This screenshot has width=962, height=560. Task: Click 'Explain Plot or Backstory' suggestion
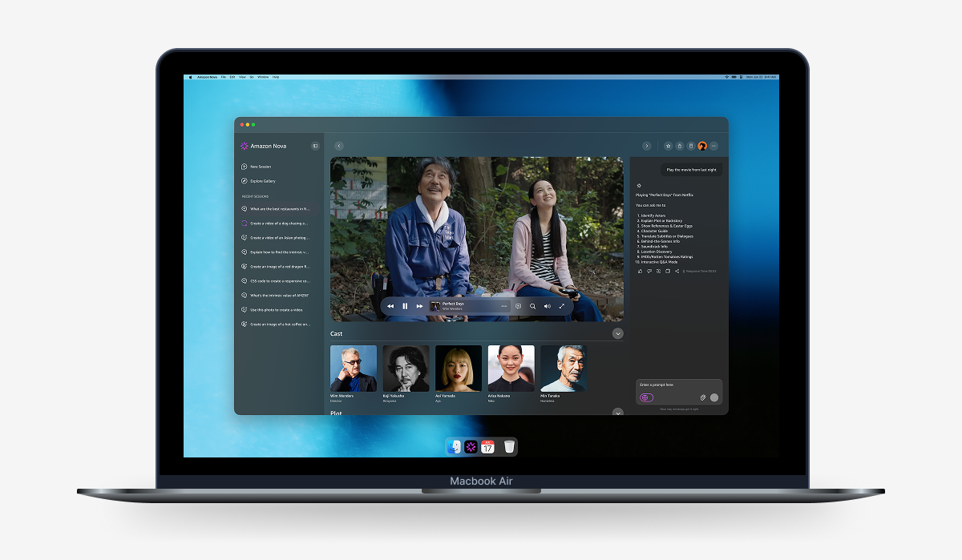click(660, 220)
